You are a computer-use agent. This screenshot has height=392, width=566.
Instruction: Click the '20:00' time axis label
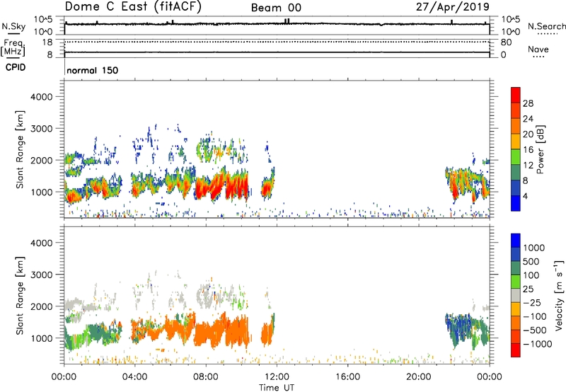click(x=418, y=377)
